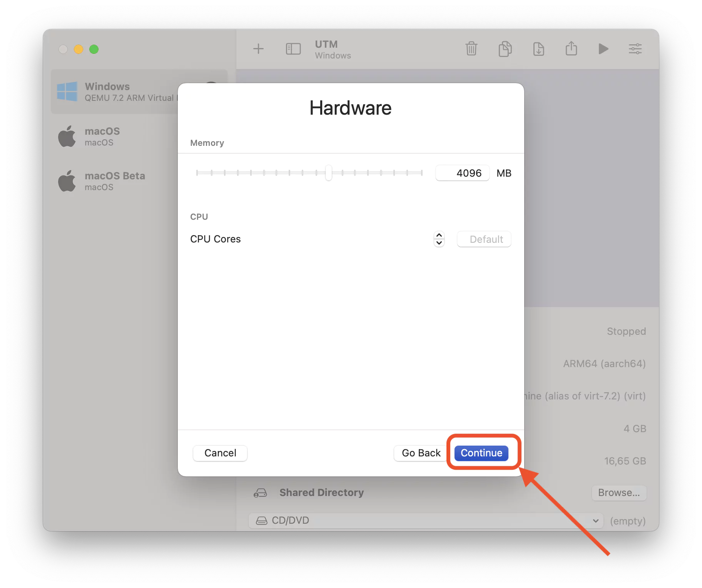Click the Browse... button for Shared Directory
Screen dimensions: 702x588
click(x=619, y=493)
